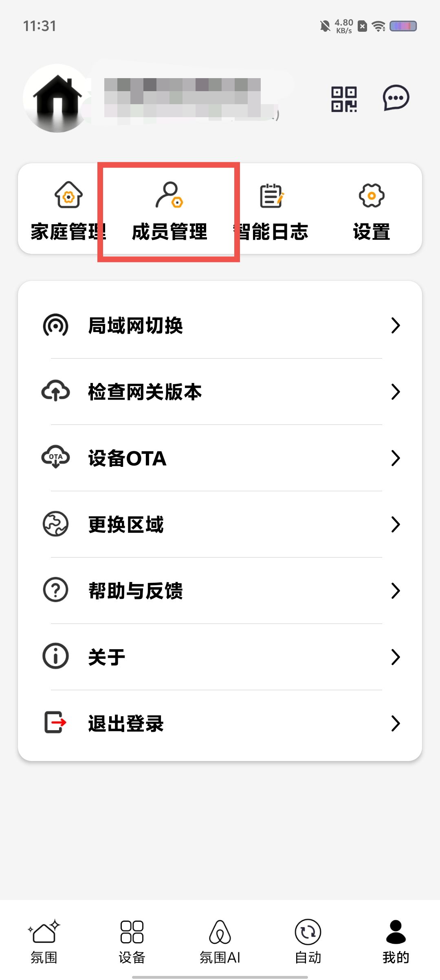Open 设置 gear settings icon
The image size is (440, 980).
(371, 196)
